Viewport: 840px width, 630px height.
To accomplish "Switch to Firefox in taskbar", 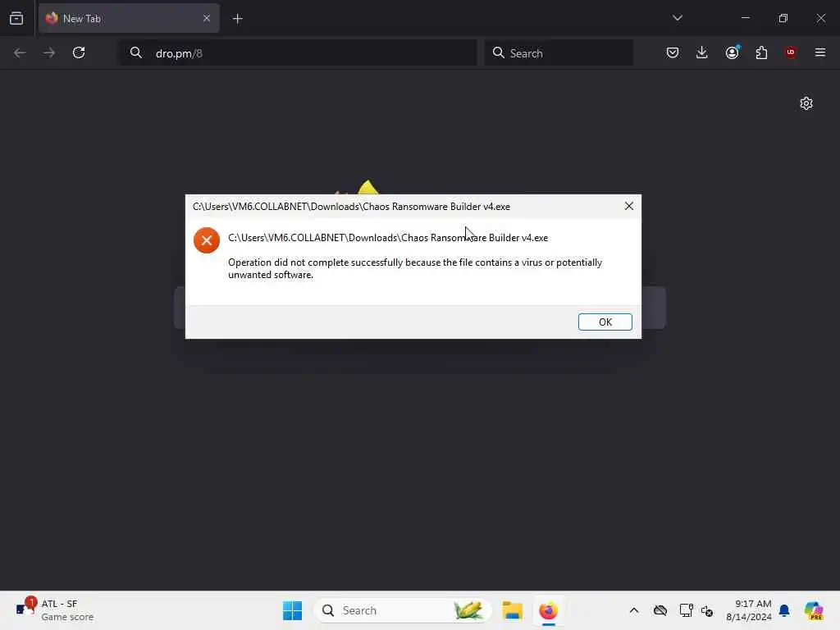I will (548, 610).
